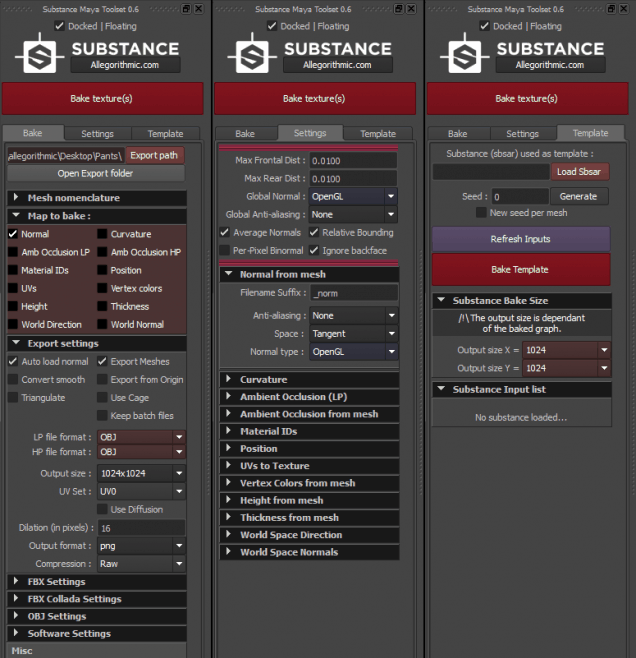Toggle Docked | Floating checkbox in the left panel

[x=60, y=26]
